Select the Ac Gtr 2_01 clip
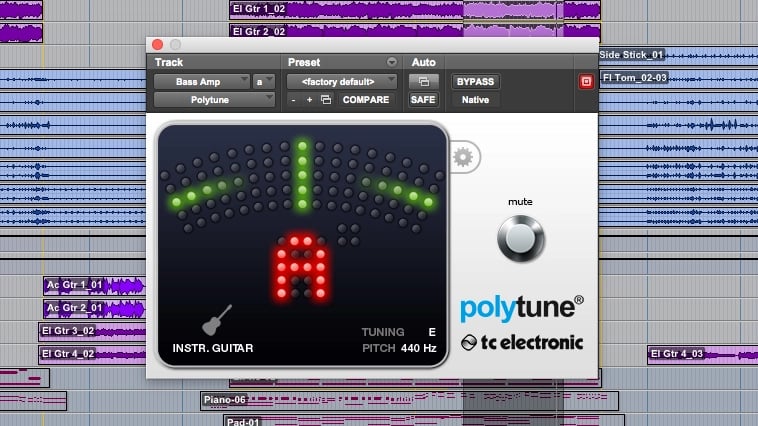 tap(94, 308)
